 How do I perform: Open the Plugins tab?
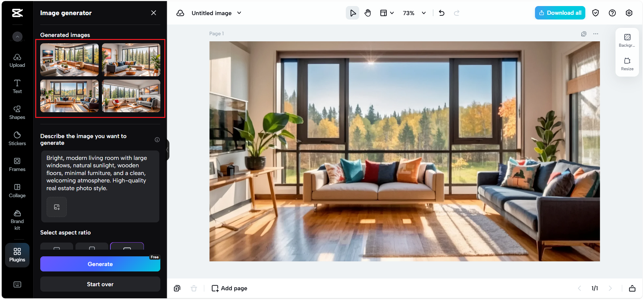(17, 255)
